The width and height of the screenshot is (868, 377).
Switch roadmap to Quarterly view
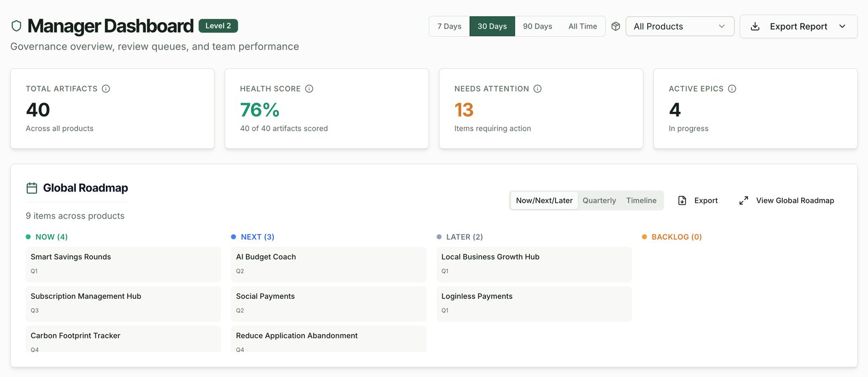599,200
